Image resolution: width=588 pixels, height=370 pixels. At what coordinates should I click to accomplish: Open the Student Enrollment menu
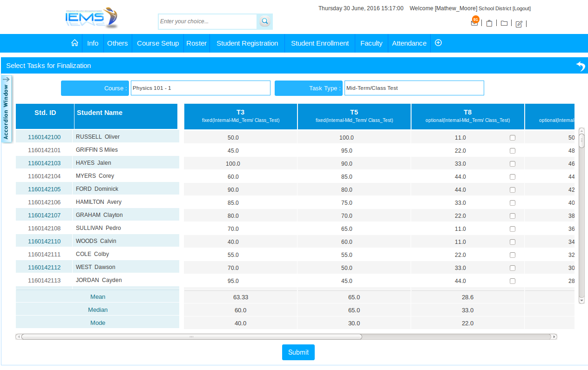point(320,43)
